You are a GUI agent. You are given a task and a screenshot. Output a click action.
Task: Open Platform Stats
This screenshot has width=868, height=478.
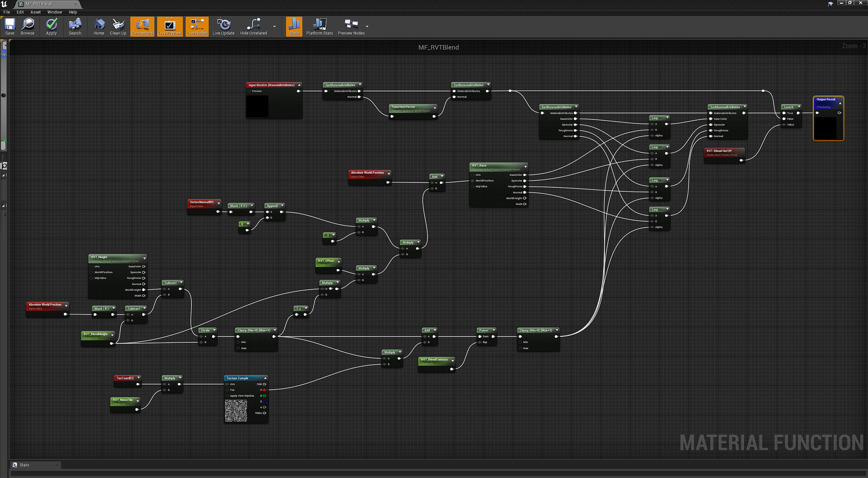coord(320,26)
